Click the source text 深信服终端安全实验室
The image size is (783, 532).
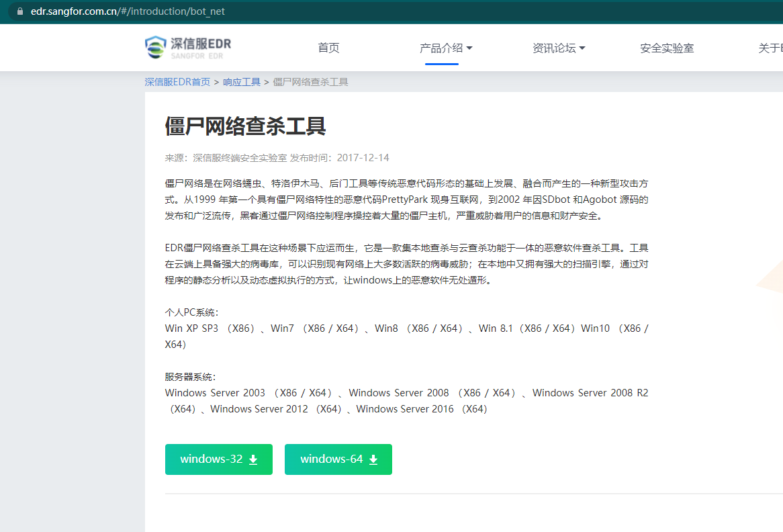coord(240,158)
